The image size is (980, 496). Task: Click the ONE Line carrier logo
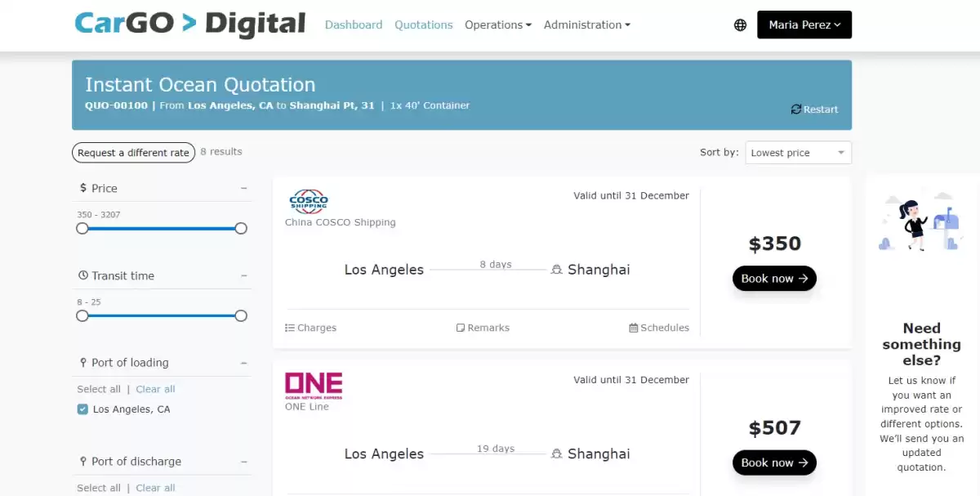314,386
